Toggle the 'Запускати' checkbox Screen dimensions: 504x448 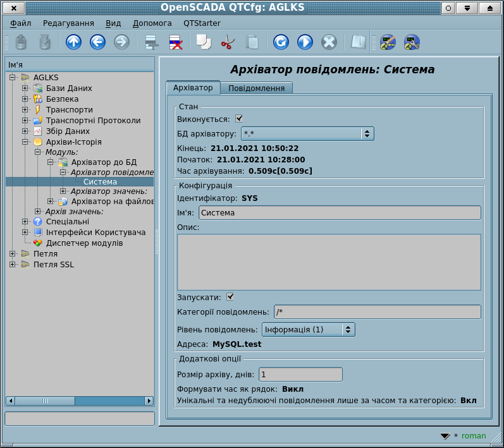point(230,296)
